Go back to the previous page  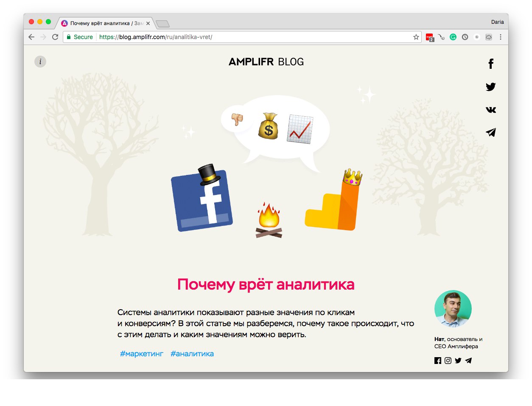tap(31, 37)
